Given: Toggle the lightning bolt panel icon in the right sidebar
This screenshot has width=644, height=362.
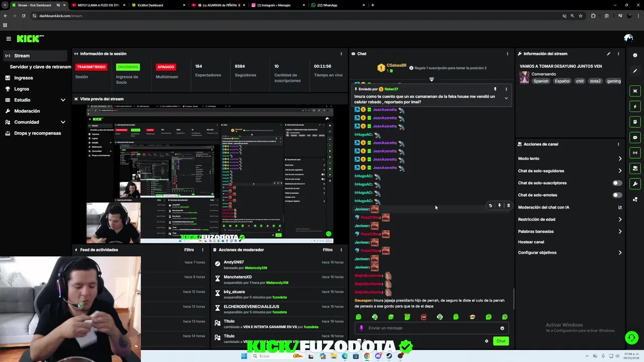Looking at the screenshot, I should pyautogui.click(x=635, y=107).
